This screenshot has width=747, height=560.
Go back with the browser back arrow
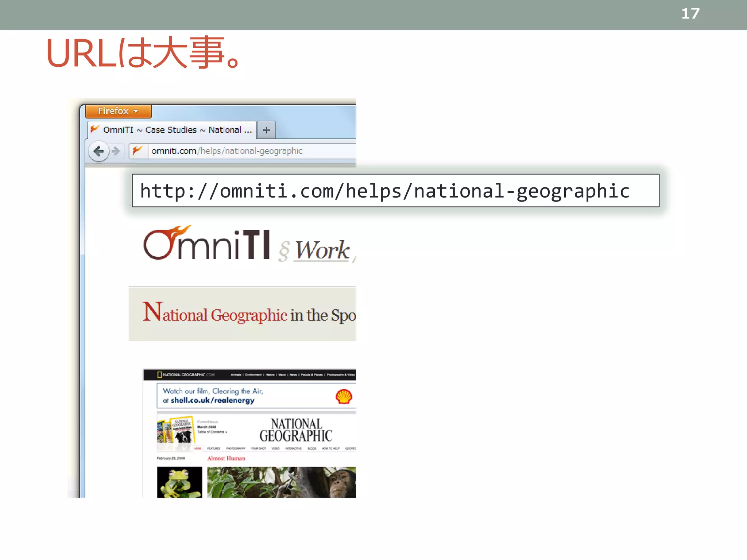98,151
